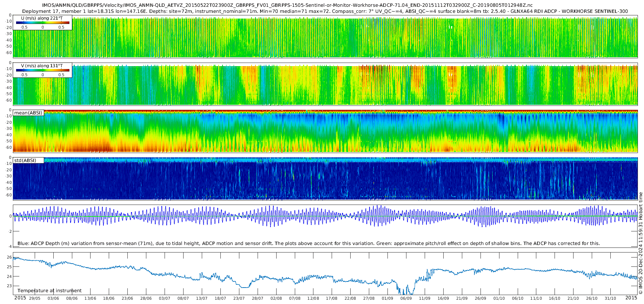Click the 31/10 date tick label
Screen dimensions: 644x304
(x=610, y=298)
